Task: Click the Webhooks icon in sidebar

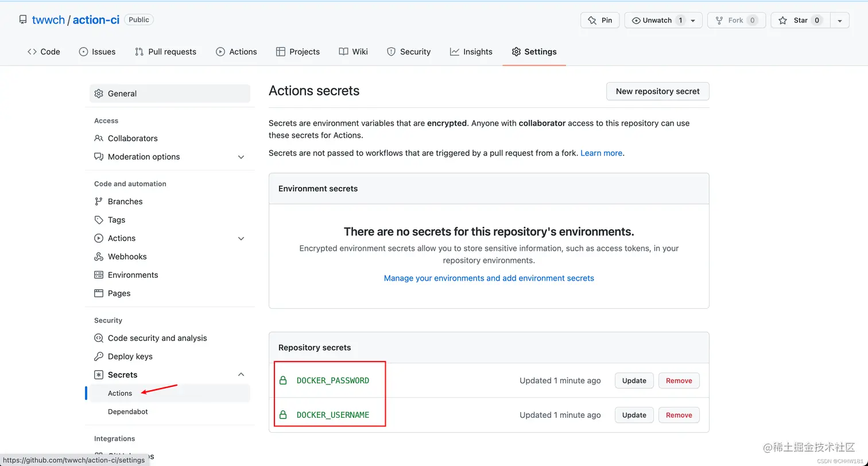Action: tap(99, 257)
